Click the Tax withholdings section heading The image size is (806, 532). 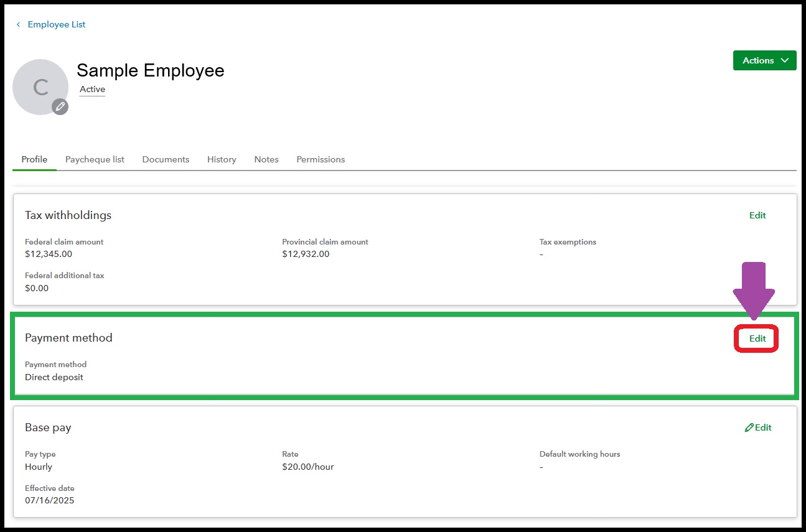68,215
